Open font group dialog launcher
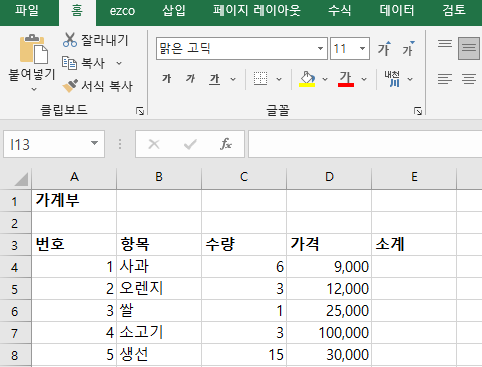The height and width of the screenshot is (367, 482). pos(418,111)
